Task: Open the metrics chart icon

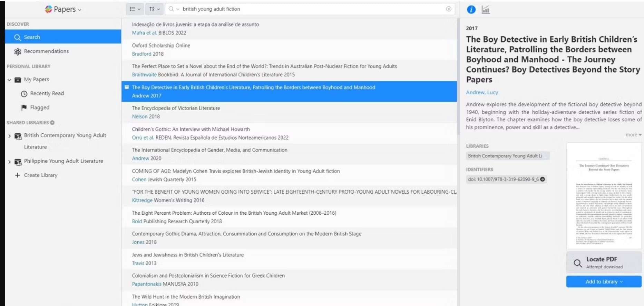Action: pyautogui.click(x=486, y=10)
